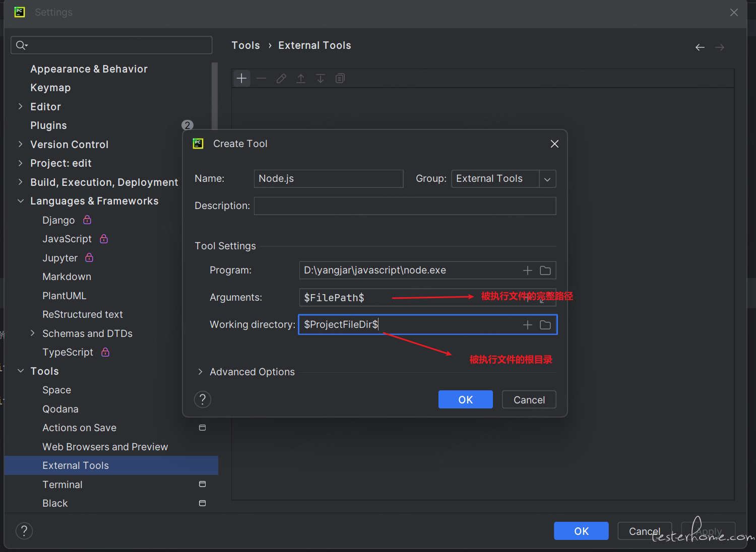Click the lock icon next to Django
The width and height of the screenshot is (756, 552).
tap(87, 220)
